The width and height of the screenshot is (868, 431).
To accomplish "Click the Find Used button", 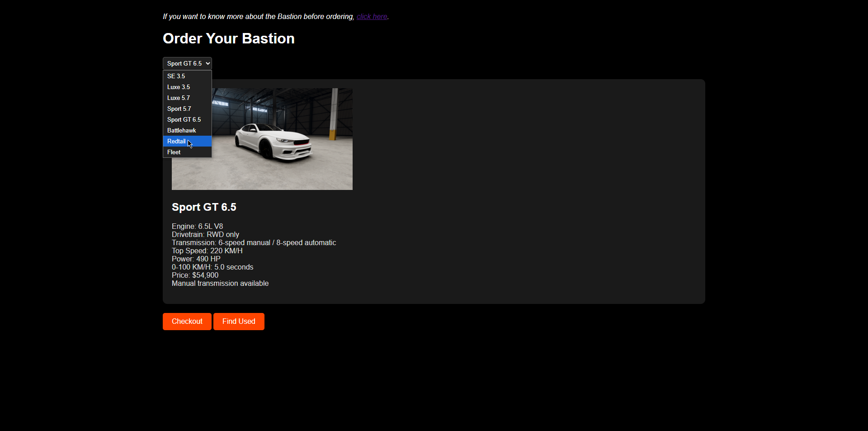I will [x=239, y=322].
